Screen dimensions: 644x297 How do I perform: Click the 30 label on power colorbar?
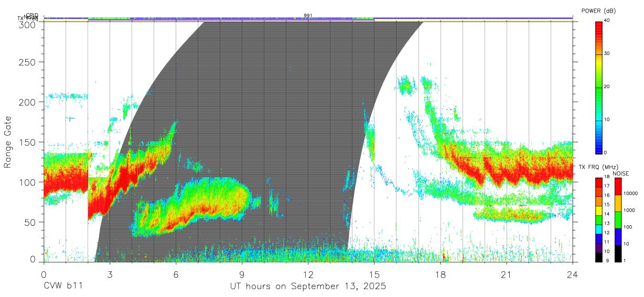pos(607,54)
